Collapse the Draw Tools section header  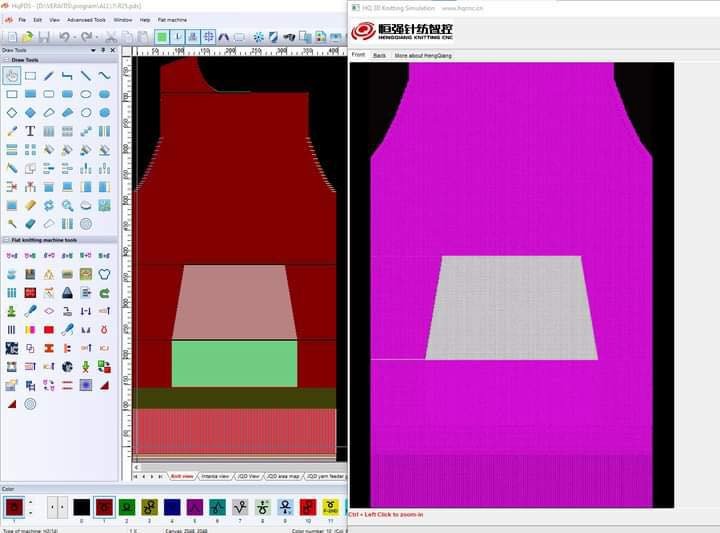(5, 60)
